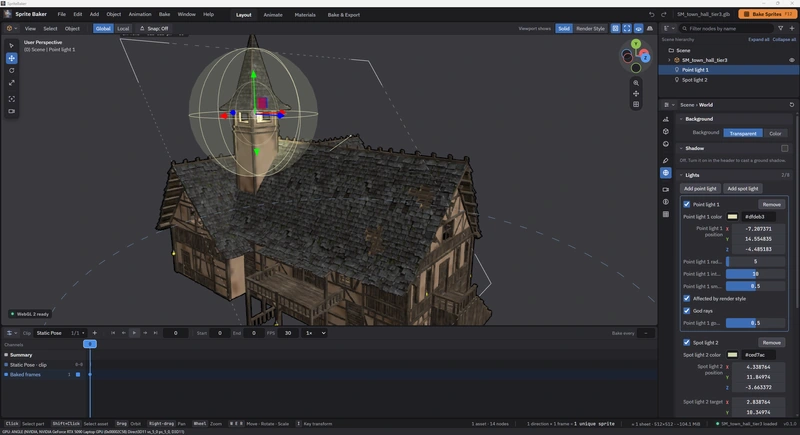Select the Scale tool in left toolbar
Viewport: 800px width, 435px height.
click(x=11, y=83)
